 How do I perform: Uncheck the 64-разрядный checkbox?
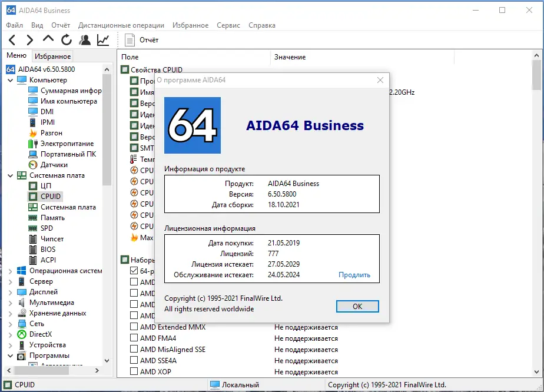(132, 271)
